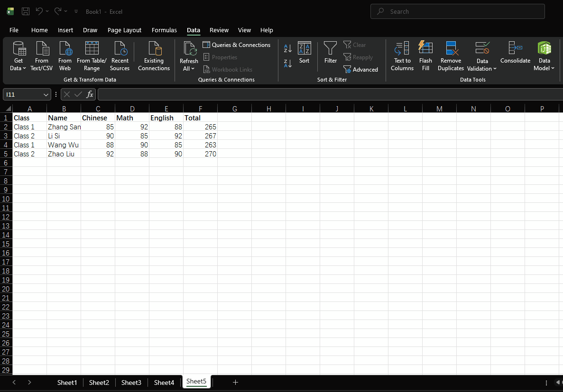Expand the Get Data dropdown
This screenshot has height=392, width=563.
(x=18, y=68)
